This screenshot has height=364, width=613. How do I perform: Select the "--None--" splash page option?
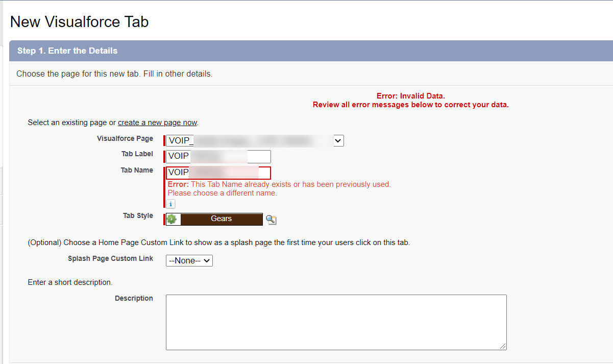pos(185,260)
